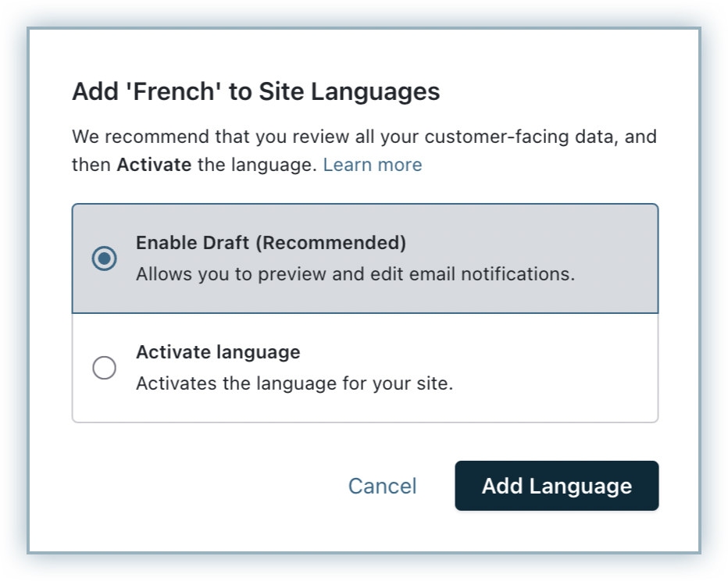This screenshot has width=728, height=581.
Task: Click 'Activates the language for your site' text
Action: [294, 384]
